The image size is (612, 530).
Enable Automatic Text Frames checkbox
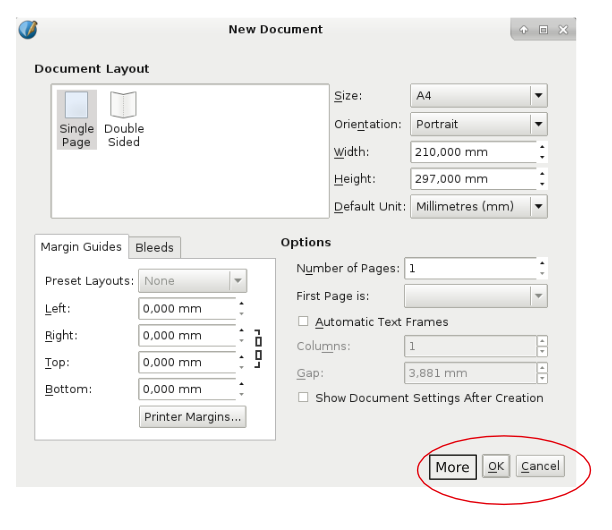(x=303, y=322)
